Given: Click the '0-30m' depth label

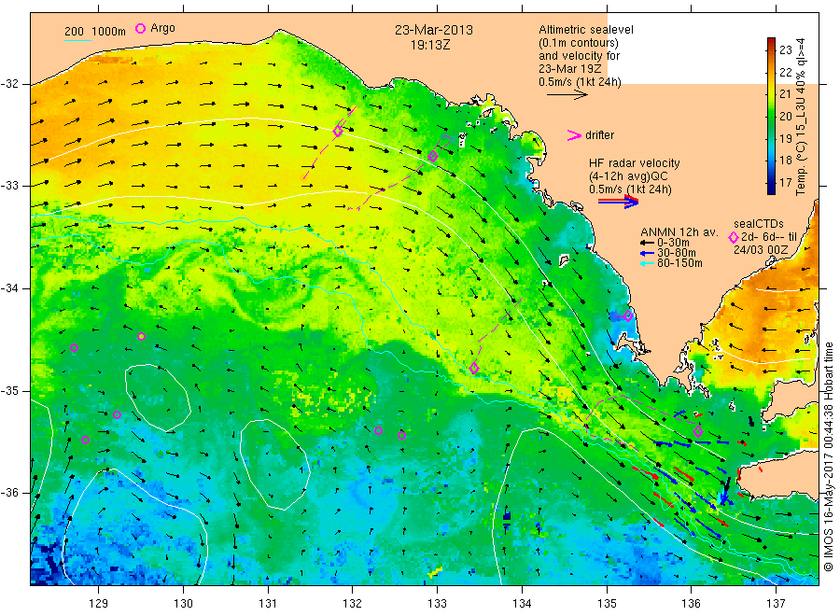Looking at the screenshot, I should (x=673, y=243).
